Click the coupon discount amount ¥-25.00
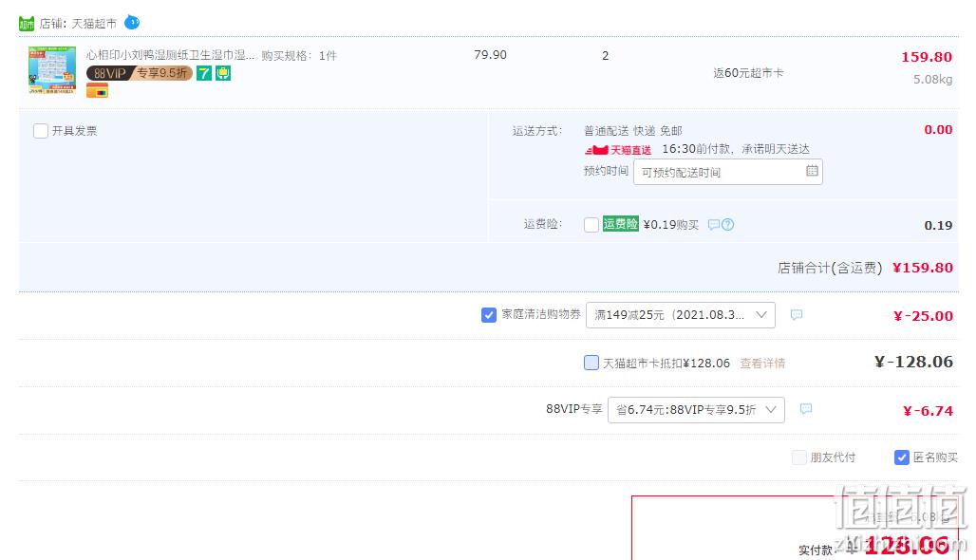The image size is (976, 560). pyautogui.click(x=923, y=316)
